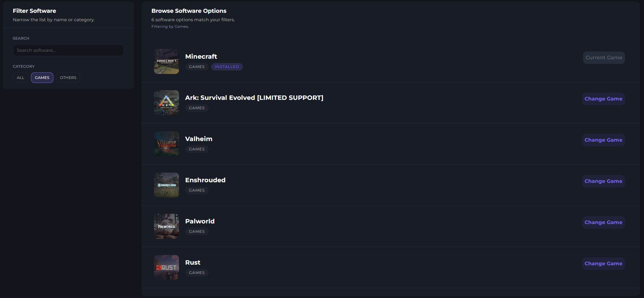The width and height of the screenshot is (644, 298).
Task: Click the Ark: Survival Evolved icon
Action: pos(166,103)
